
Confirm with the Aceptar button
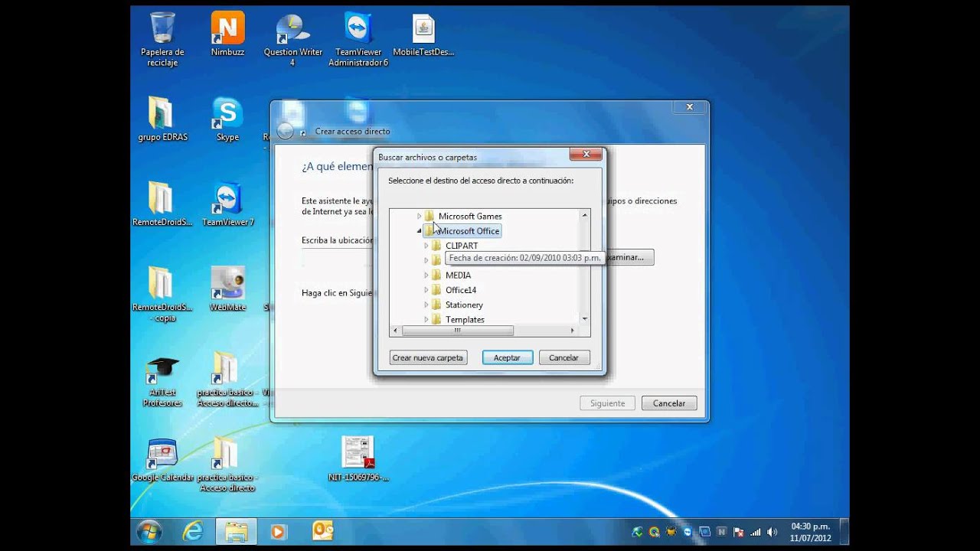click(507, 357)
